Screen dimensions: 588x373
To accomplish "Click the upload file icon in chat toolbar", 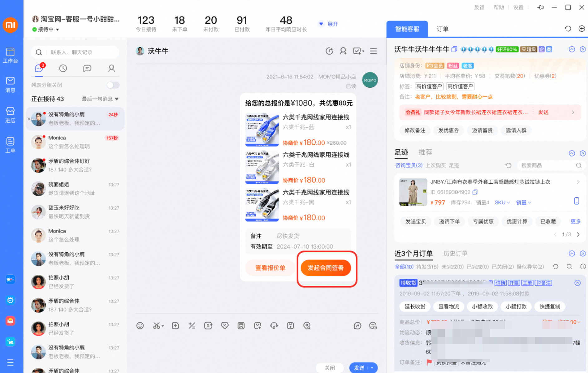I will (x=175, y=326).
